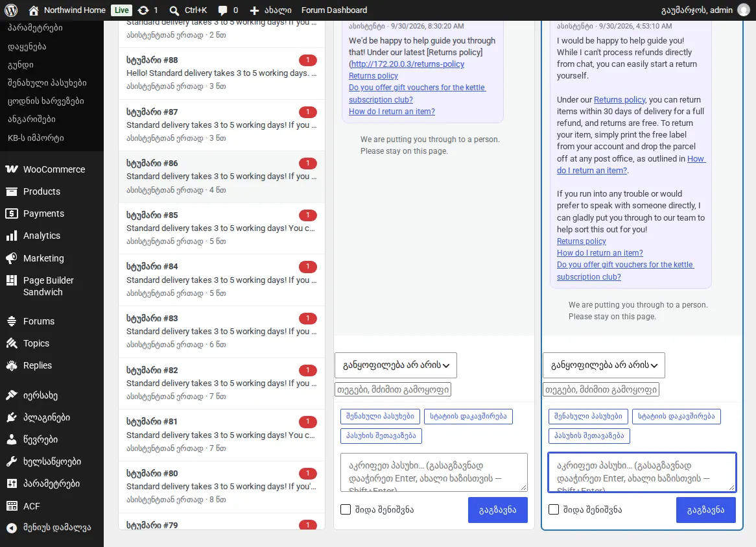Open Forum Dashboard in the admin bar
Image resolution: width=756 pixels, height=547 pixels.
coord(334,10)
